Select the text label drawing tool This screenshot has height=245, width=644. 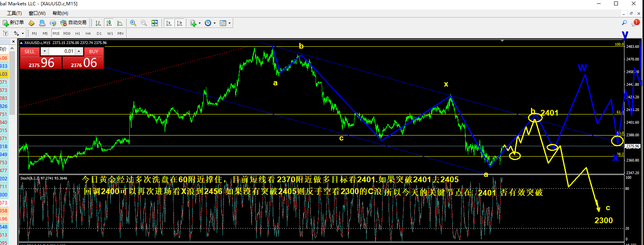6,33
